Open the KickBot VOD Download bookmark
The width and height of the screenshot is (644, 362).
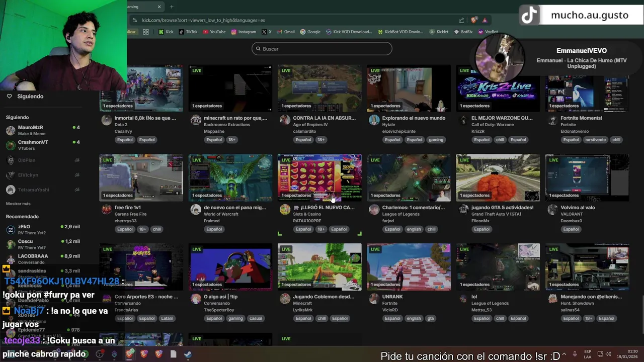click(x=401, y=32)
